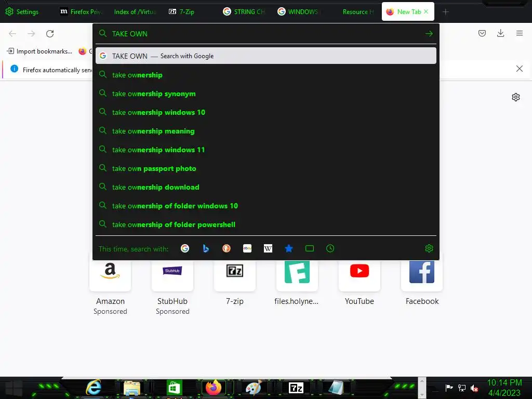Select TAKE OWN Search with Google row

tap(266, 56)
